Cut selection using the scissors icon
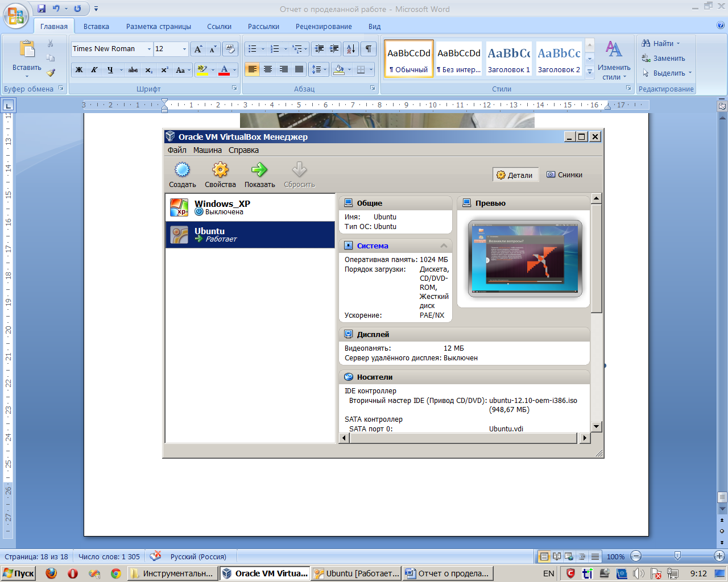This screenshot has height=582, width=728. (51, 44)
